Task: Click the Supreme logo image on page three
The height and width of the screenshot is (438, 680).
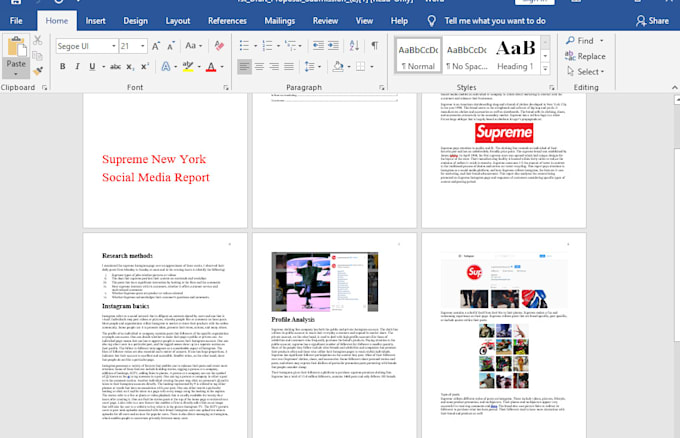Action: tap(504, 133)
